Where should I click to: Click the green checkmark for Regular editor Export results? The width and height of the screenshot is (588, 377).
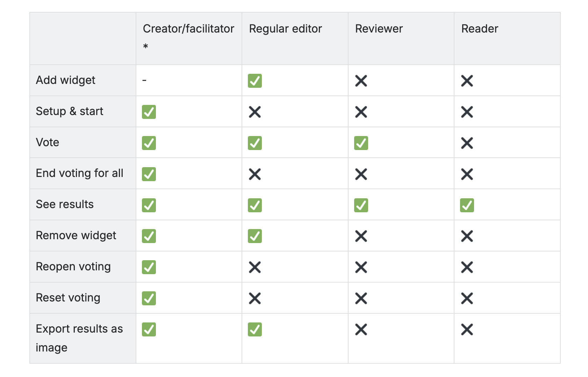pyautogui.click(x=255, y=329)
